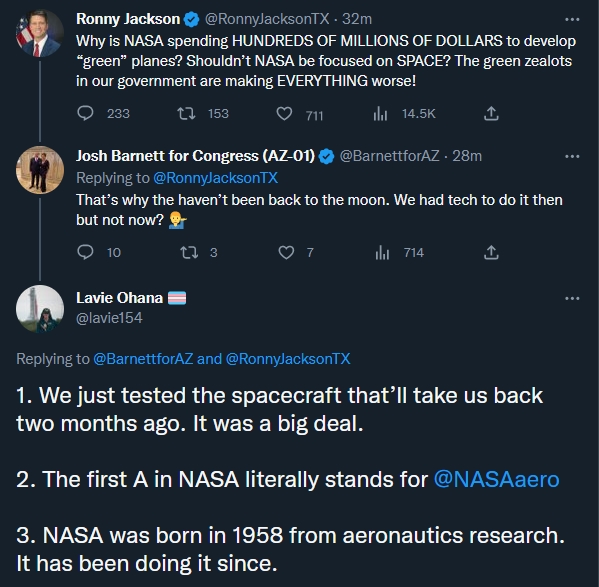The height and width of the screenshot is (587, 599).
Task: Open the @NASAaero mention link
Action: tap(497, 479)
